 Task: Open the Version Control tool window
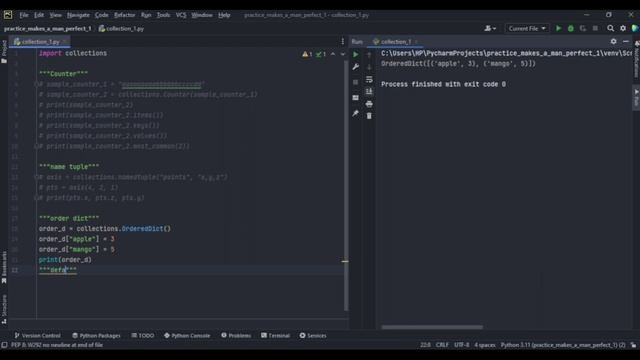pos(38,336)
